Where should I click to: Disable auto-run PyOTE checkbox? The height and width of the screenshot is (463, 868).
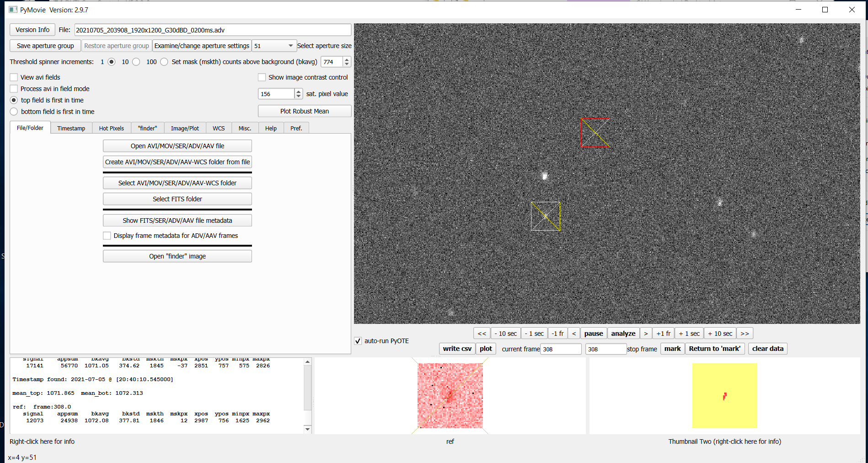358,341
